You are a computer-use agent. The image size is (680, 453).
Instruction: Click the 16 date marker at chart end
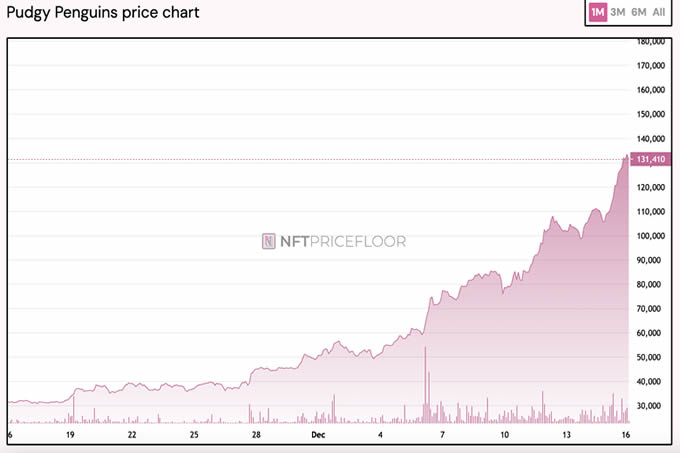625,435
